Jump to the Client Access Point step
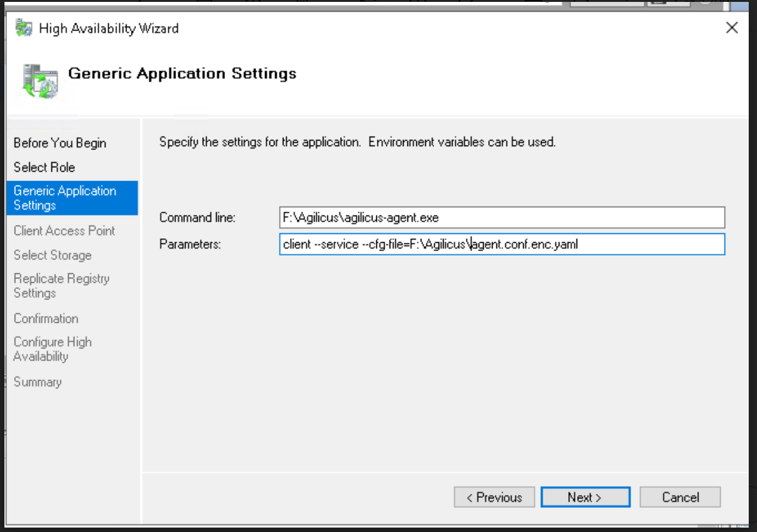 (64, 231)
